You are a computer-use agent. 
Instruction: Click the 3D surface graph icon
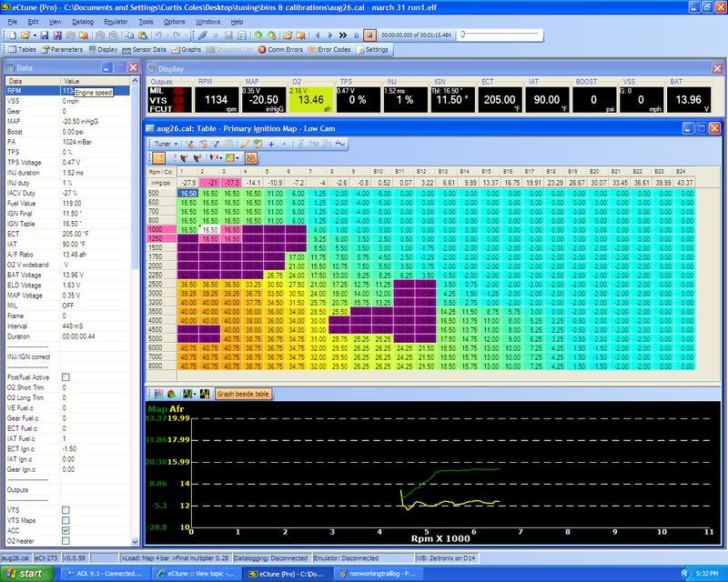[x=172, y=394]
